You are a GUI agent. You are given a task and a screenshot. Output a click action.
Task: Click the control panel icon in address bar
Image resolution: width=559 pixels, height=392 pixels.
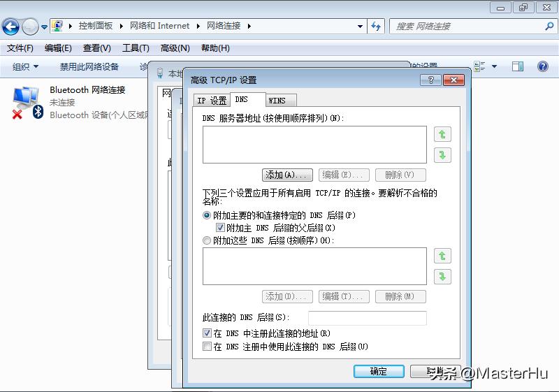[x=57, y=26]
